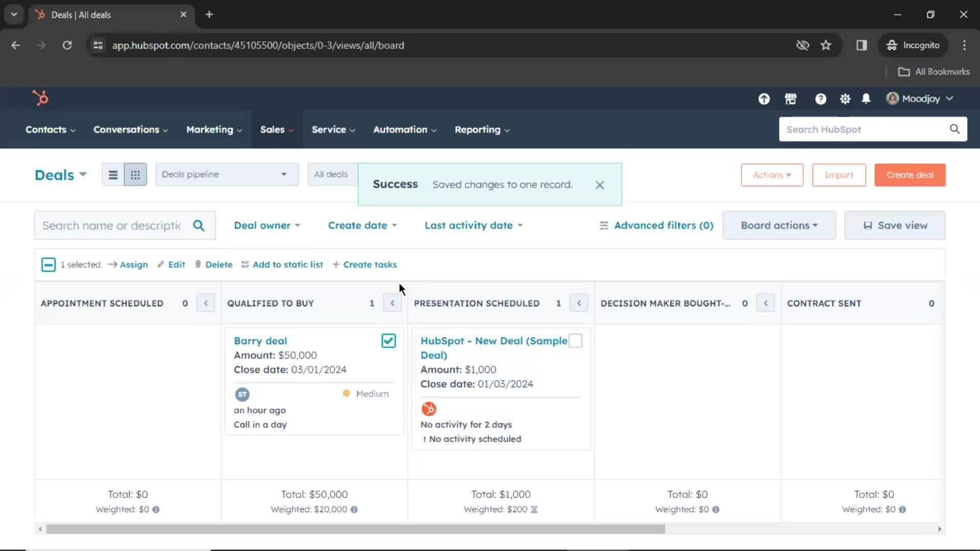Click the list view icon
980x551 pixels.
(x=113, y=175)
